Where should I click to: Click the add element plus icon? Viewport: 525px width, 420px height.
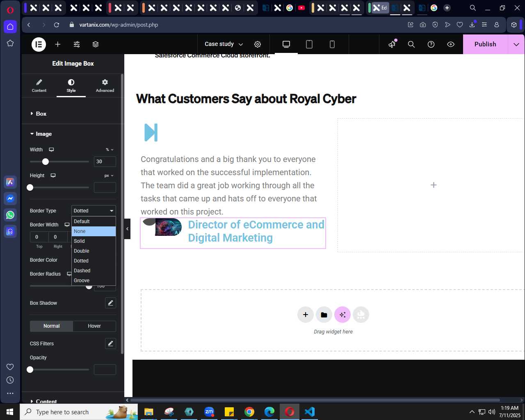point(58,44)
